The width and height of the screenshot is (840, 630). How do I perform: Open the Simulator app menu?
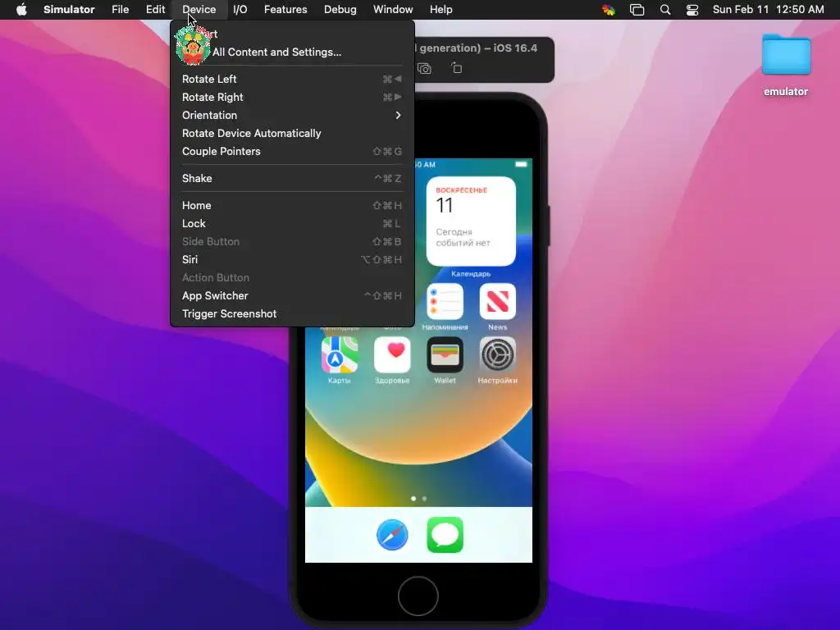[x=69, y=10]
